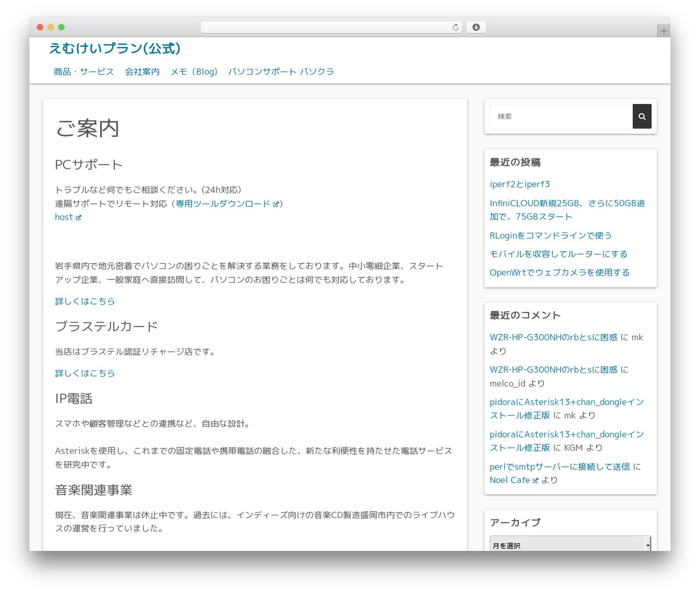700x593 pixels.
Task: Open the browser downloads button
Action: pyautogui.click(x=476, y=27)
